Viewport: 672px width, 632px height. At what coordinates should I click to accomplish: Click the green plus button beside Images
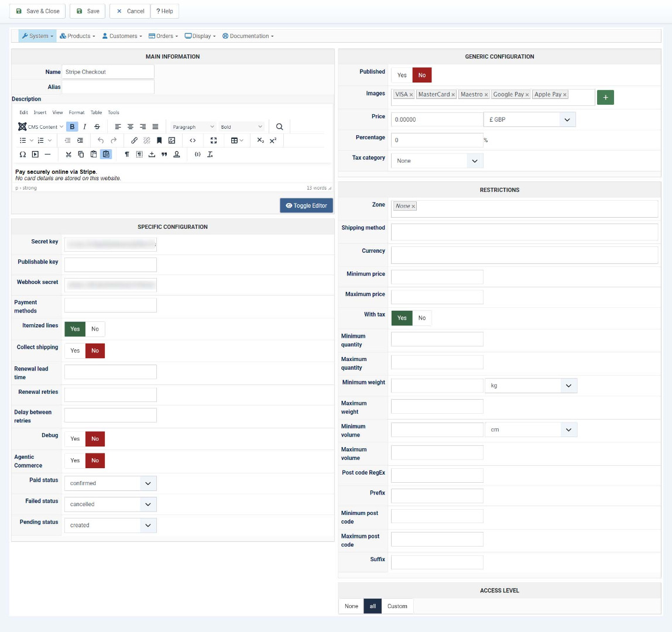click(605, 97)
